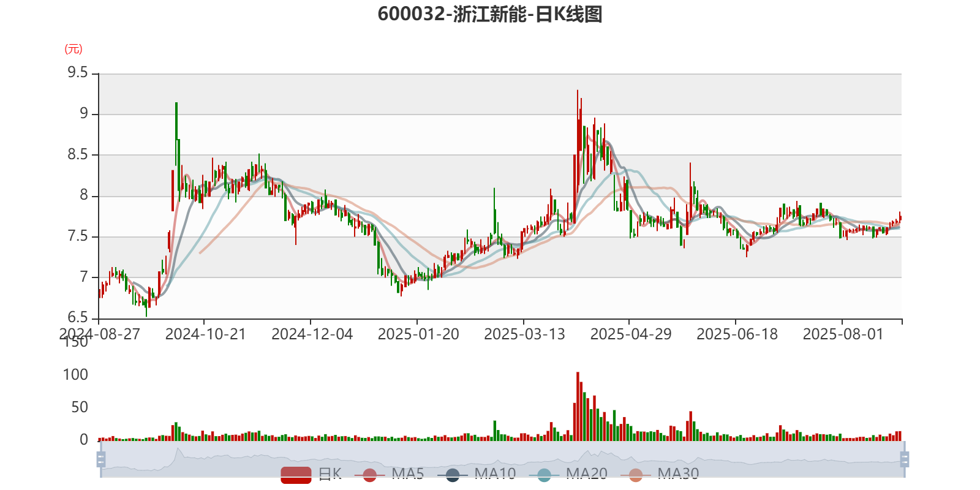This screenshot has height=490, width=980.
Task: Toggle the MA5 line in the legend
Action: 390,474
